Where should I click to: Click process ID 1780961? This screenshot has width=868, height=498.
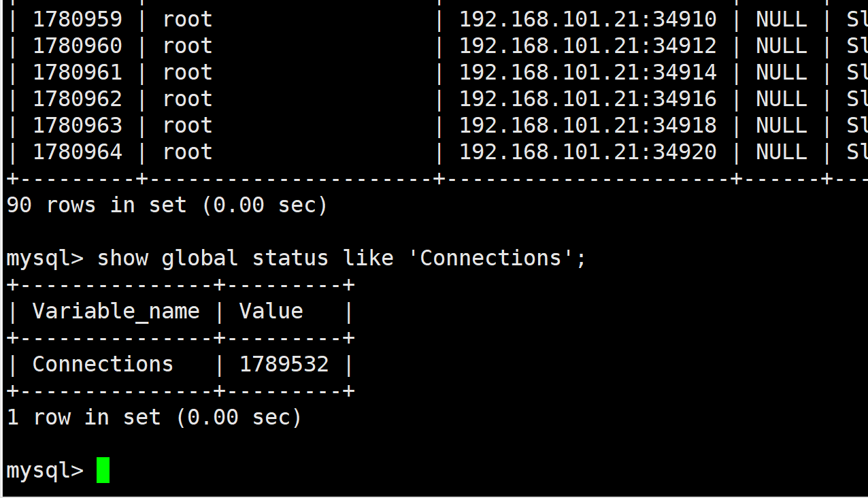78,72
